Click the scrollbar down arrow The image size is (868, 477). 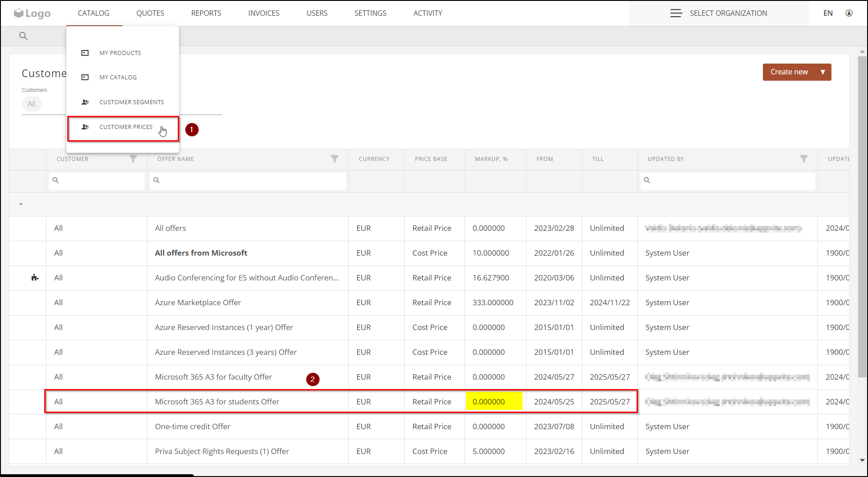click(x=862, y=460)
